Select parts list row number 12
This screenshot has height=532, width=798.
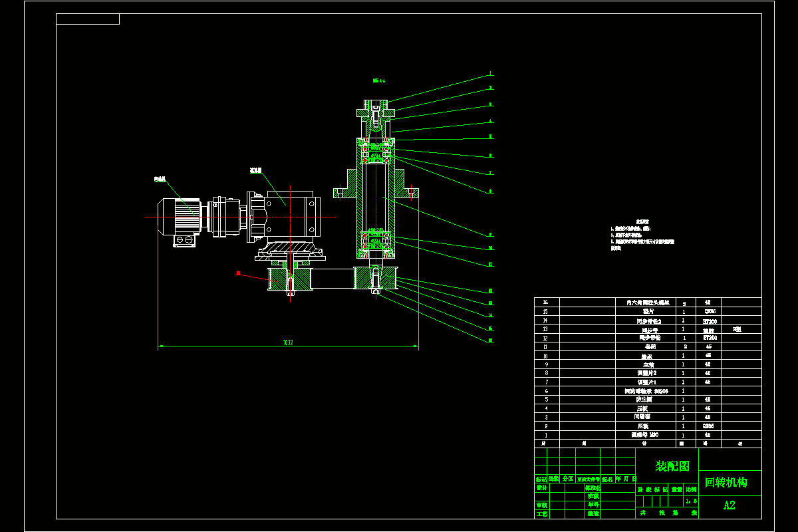(x=648, y=337)
